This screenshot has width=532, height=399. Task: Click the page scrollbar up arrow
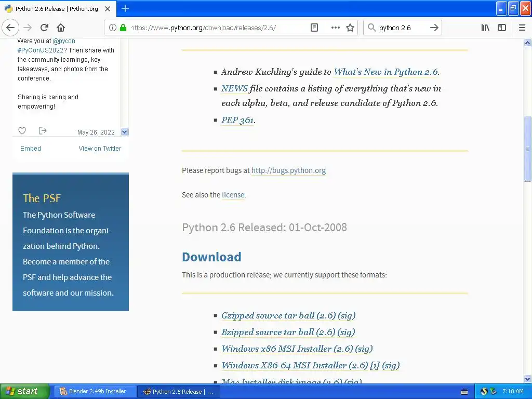point(527,43)
